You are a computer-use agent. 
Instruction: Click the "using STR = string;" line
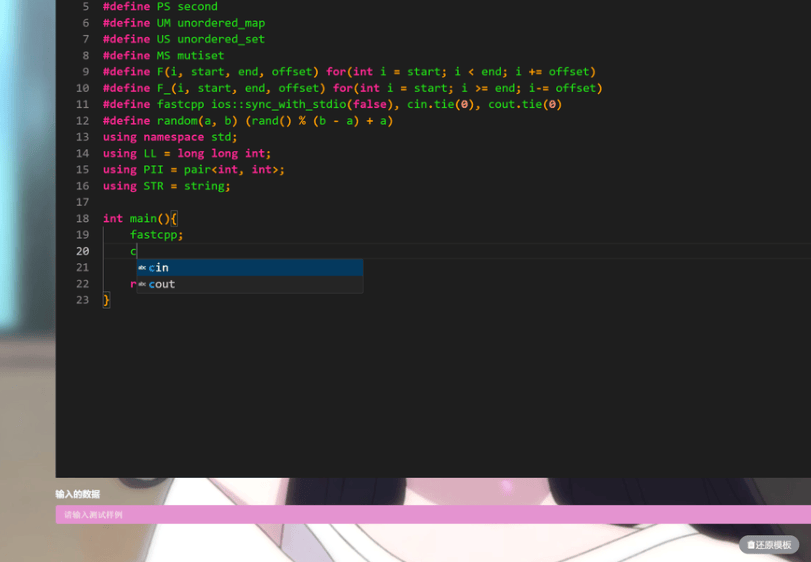point(166,186)
